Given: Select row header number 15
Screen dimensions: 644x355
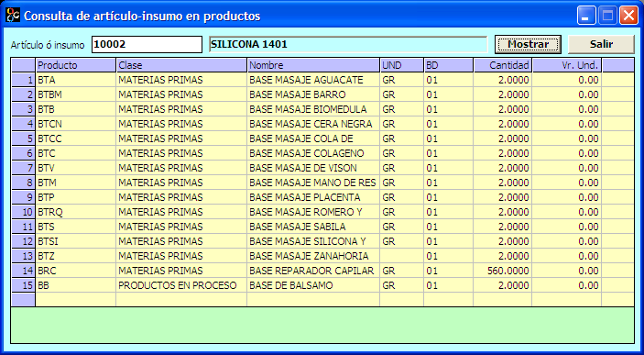Looking at the screenshot, I should click(x=23, y=285).
